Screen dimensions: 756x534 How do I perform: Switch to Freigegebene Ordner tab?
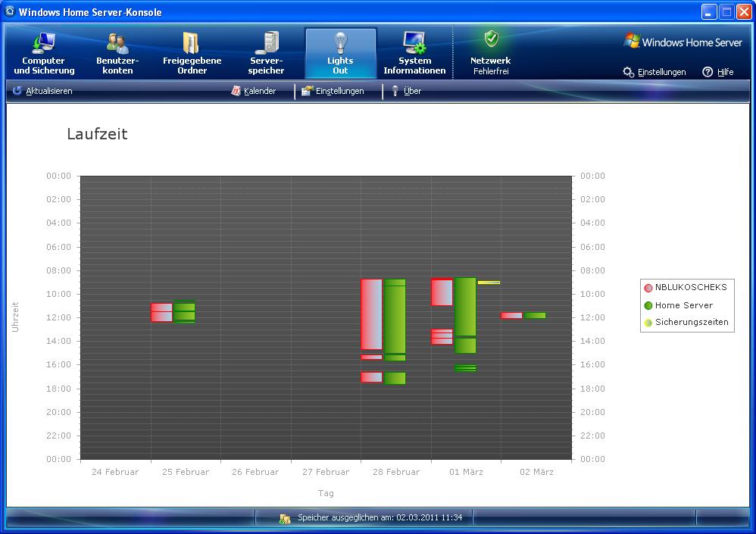pyautogui.click(x=192, y=54)
